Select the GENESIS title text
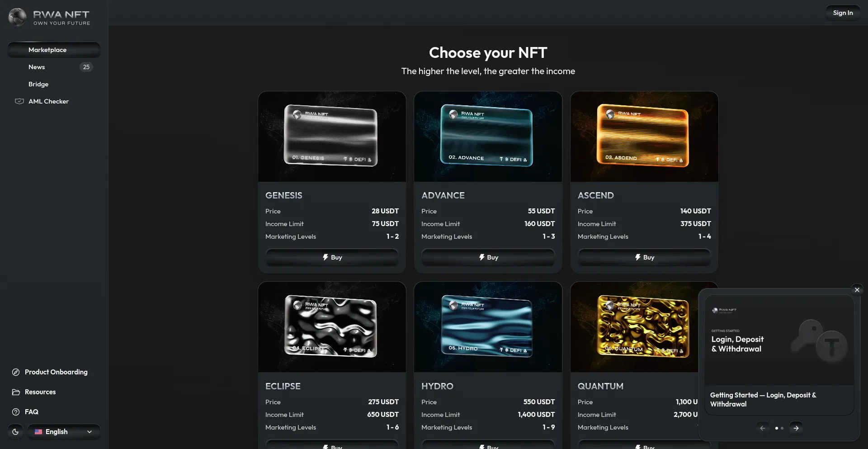This screenshot has height=449, width=868. tap(284, 195)
